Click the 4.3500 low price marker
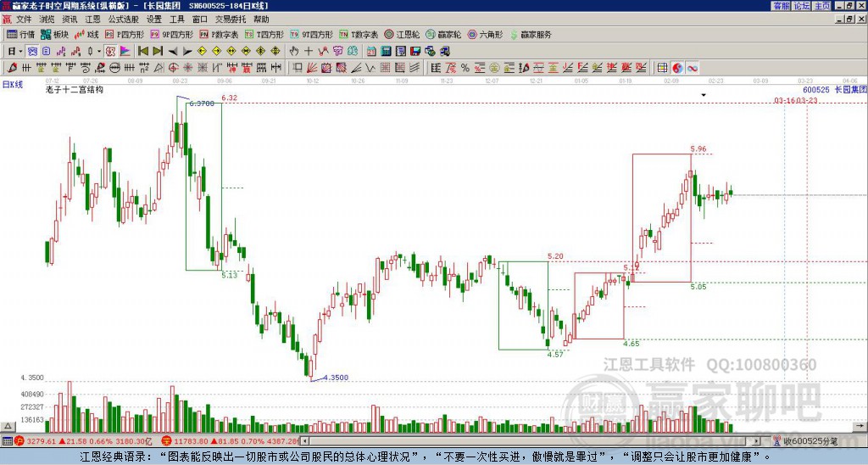Screen dimensions: 868x465 (x=336, y=378)
